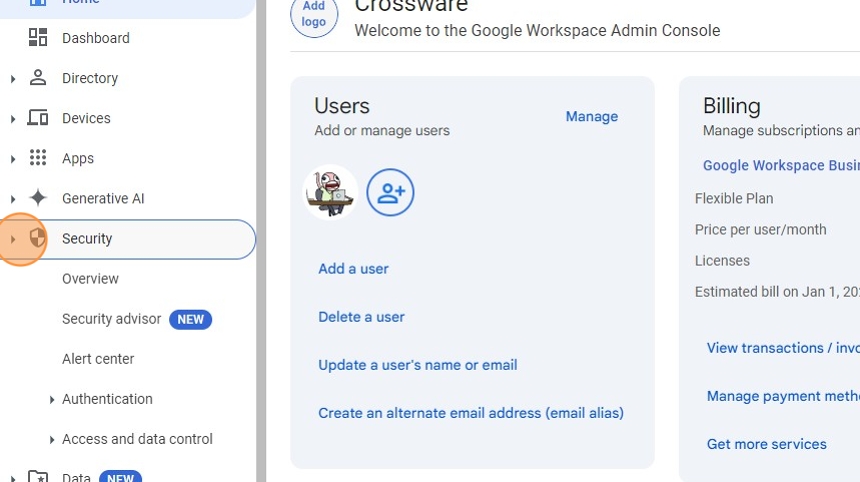Click the Directory person icon
This screenshot has width=860, height=482.
[x=38, y=77]
